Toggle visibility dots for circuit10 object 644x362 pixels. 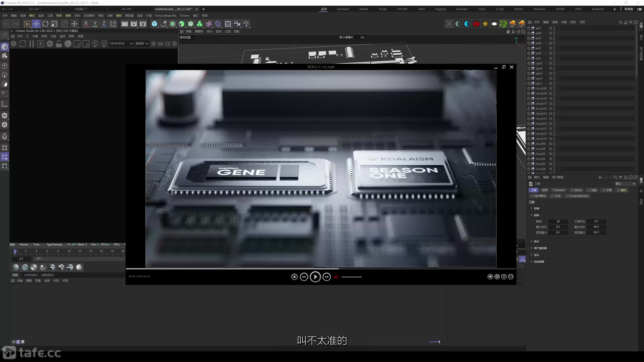pos(554,139)
